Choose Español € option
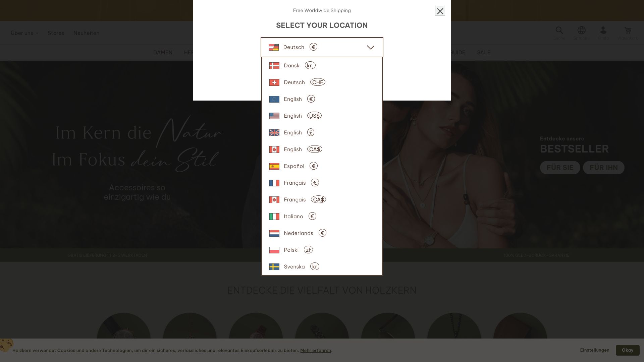Viewport: 644px width, 362px height. (x=322, y=166)
